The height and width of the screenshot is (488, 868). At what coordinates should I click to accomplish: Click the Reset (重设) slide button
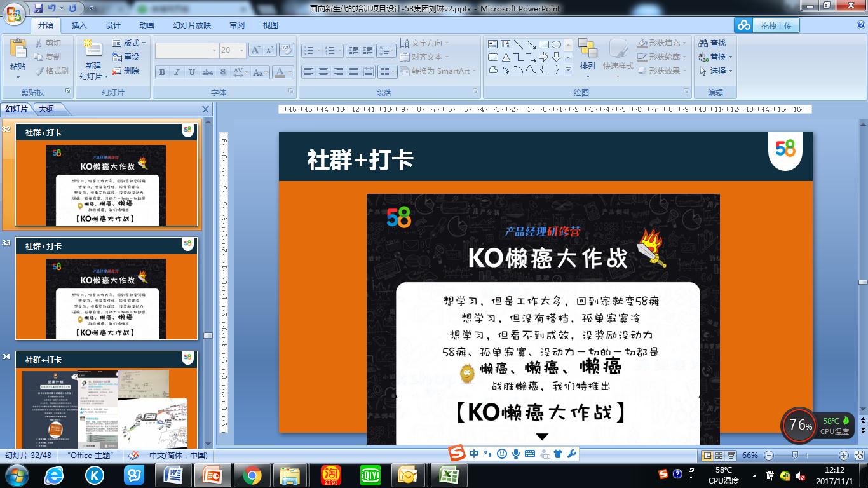126,57
